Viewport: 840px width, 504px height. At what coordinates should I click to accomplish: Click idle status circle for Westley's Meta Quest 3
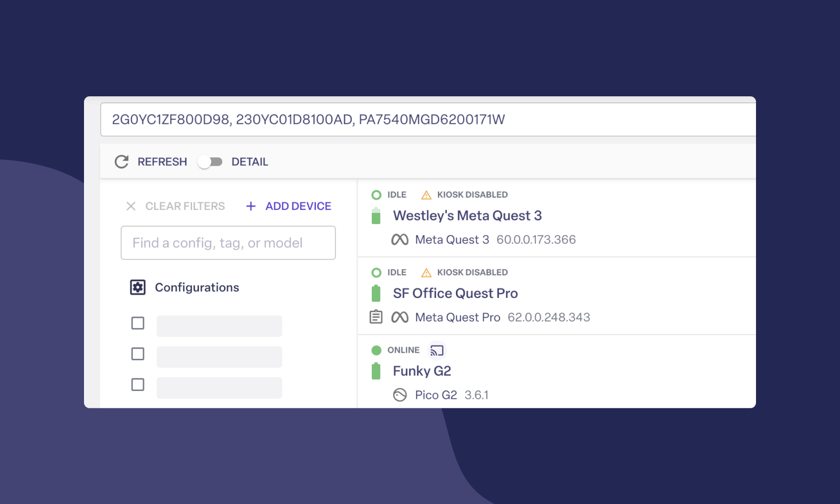(376, 195)
